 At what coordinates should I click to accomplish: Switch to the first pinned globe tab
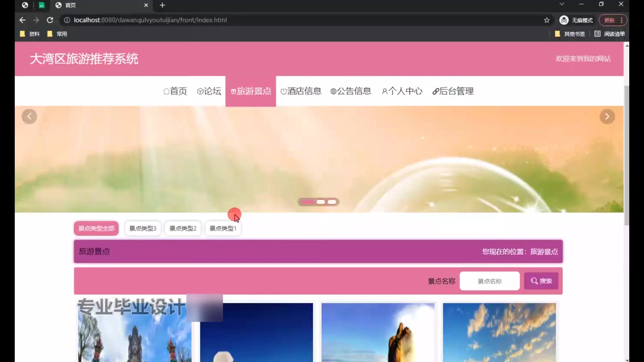25,5
